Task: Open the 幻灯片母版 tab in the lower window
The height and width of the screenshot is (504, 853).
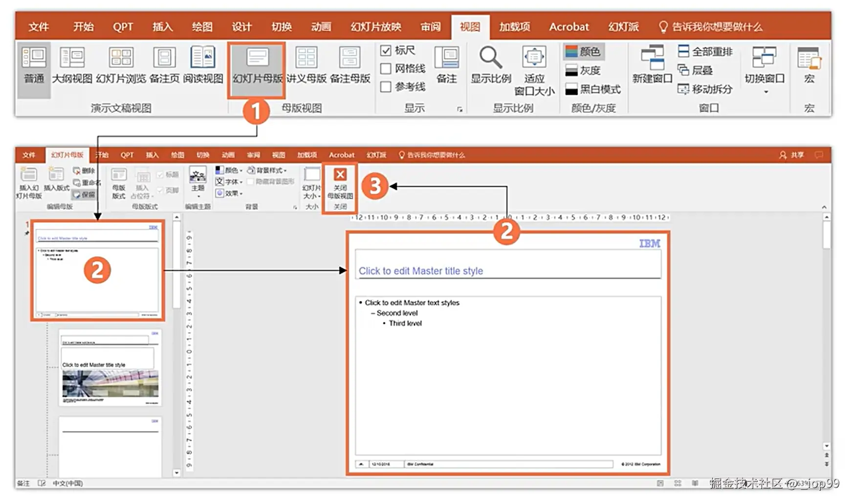Action: 67,155
